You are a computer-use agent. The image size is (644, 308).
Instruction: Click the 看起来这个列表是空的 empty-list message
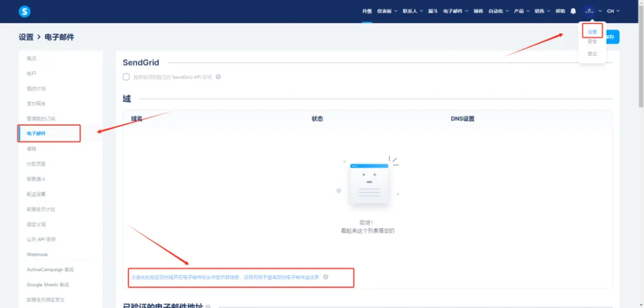tap(367, 231)
